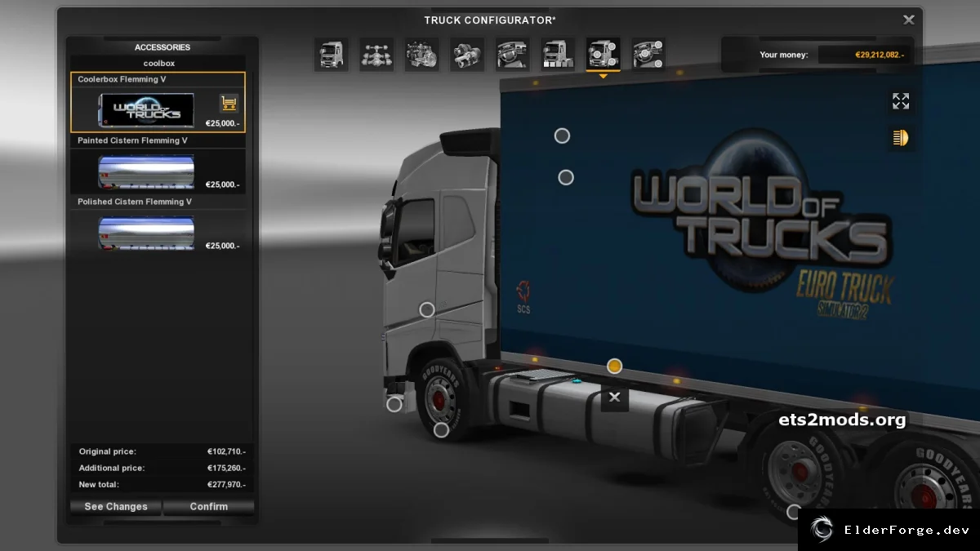Click the €25,000 price of Polished Cistern

tap(222, 246)
